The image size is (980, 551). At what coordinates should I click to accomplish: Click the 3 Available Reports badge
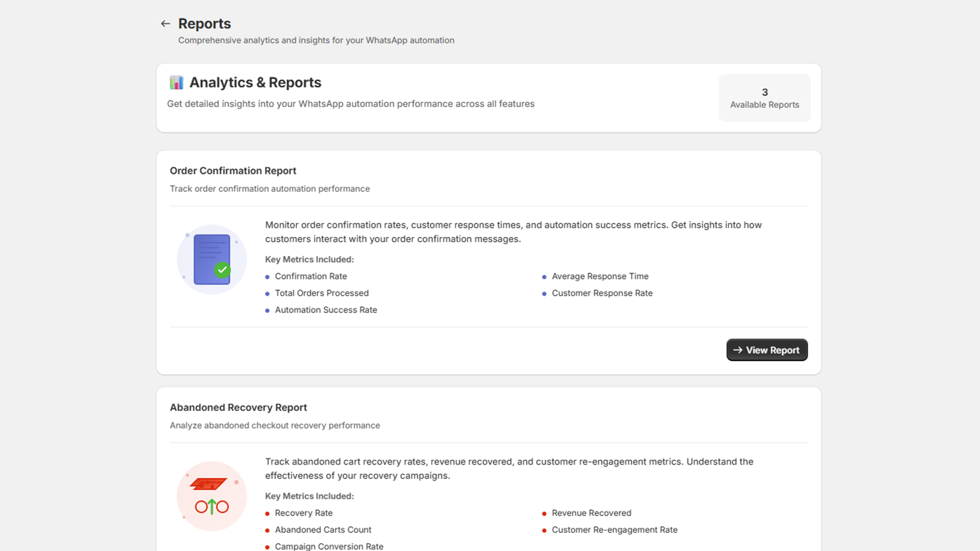tap(764, 97)
